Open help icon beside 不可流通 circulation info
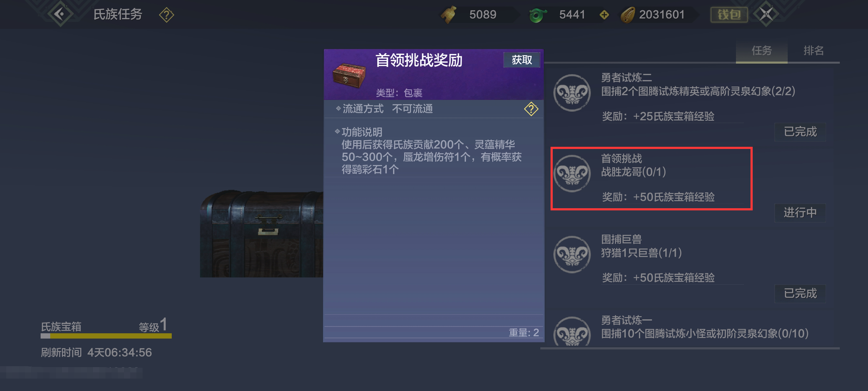Image resolution: width=868 pixels, height=391 pixels. (531, 109)
